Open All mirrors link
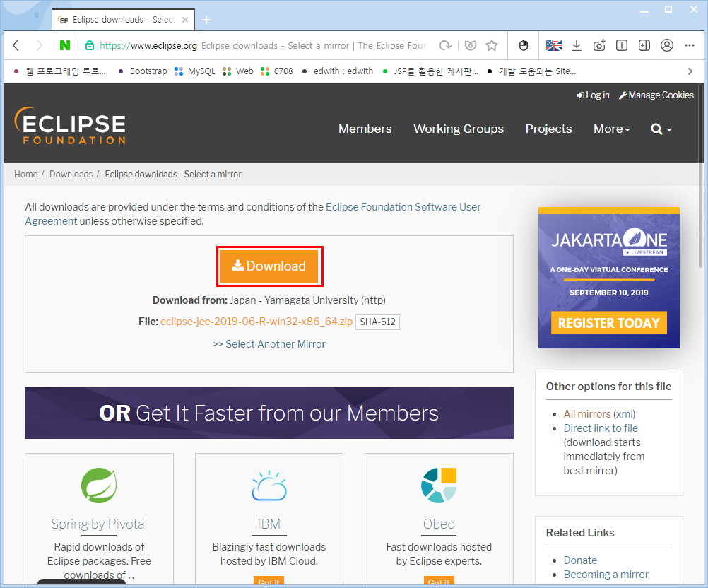Image resolution: width=708 pixels, height=588 pixels. (587, 414)
